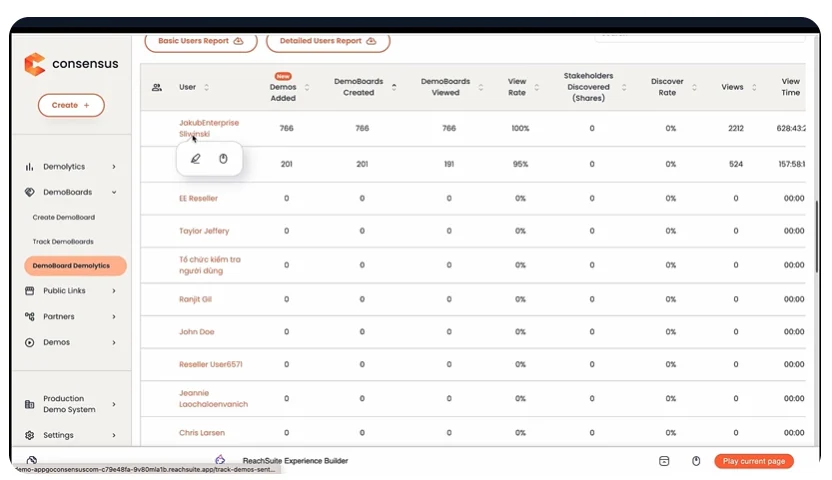Click the Settings gear icon
The image size is (832, 480).
(30, 435)
